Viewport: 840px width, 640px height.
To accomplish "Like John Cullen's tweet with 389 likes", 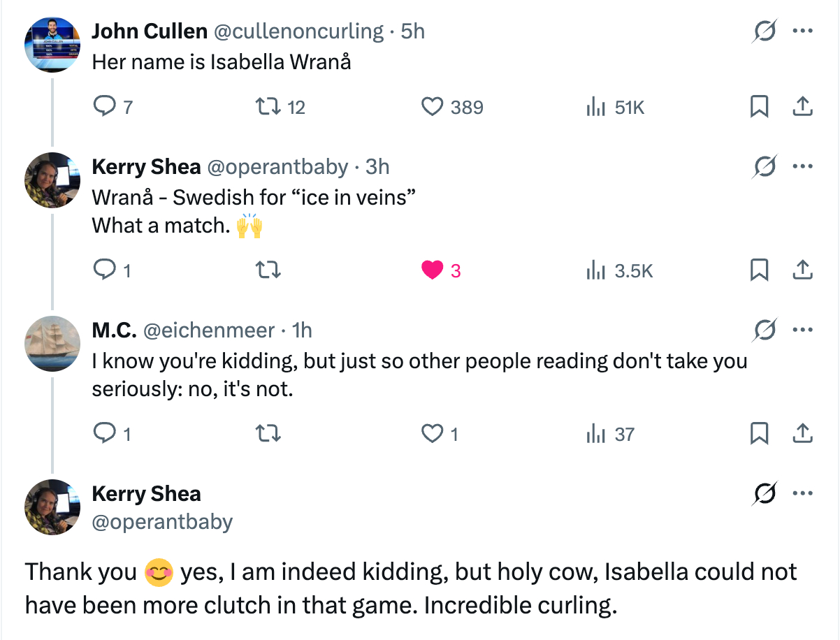I will pos(433,107).
